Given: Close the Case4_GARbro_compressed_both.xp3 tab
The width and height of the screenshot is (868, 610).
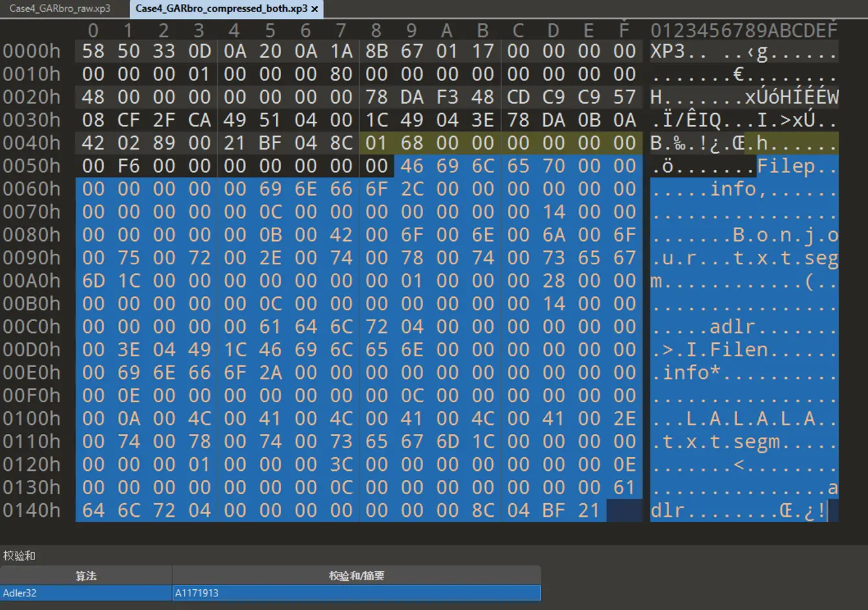Looking at the screenshot, I should (x=315, y=9).
